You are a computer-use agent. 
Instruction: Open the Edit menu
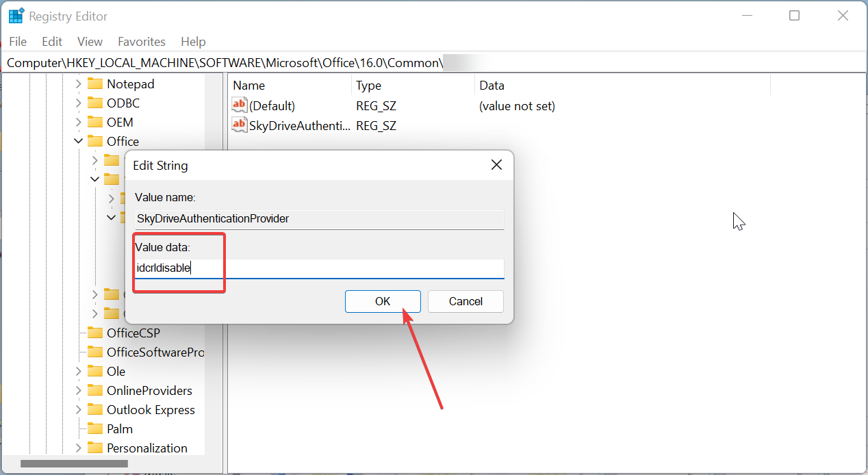(52, 42)
